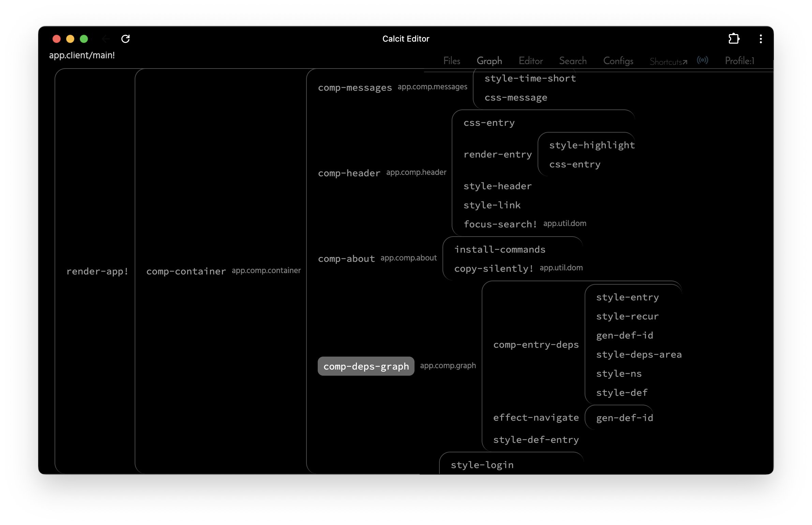This screenshot has height=525, width=812.
Task: Click the Profile:1 button
Action: [739, 61]
